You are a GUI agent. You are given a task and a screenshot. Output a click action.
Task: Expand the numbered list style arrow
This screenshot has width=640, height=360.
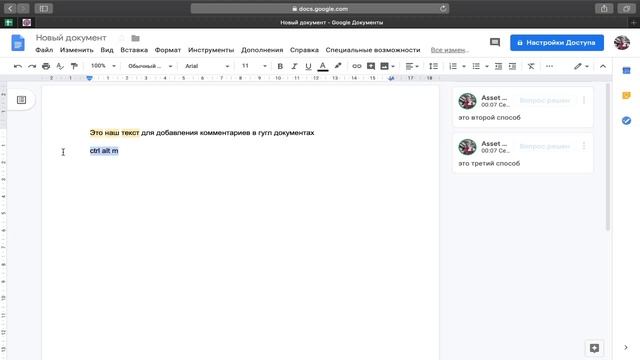tap(464, 66)
